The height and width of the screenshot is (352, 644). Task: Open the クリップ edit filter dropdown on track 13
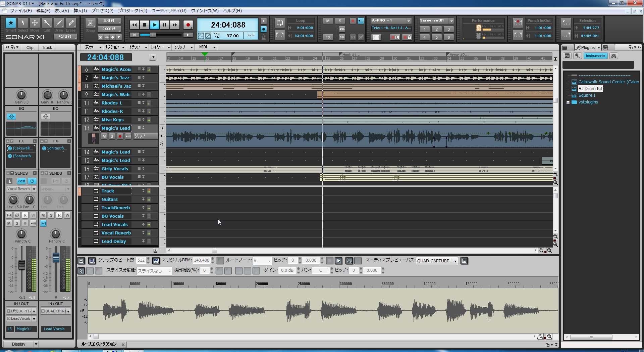point(145,136)
